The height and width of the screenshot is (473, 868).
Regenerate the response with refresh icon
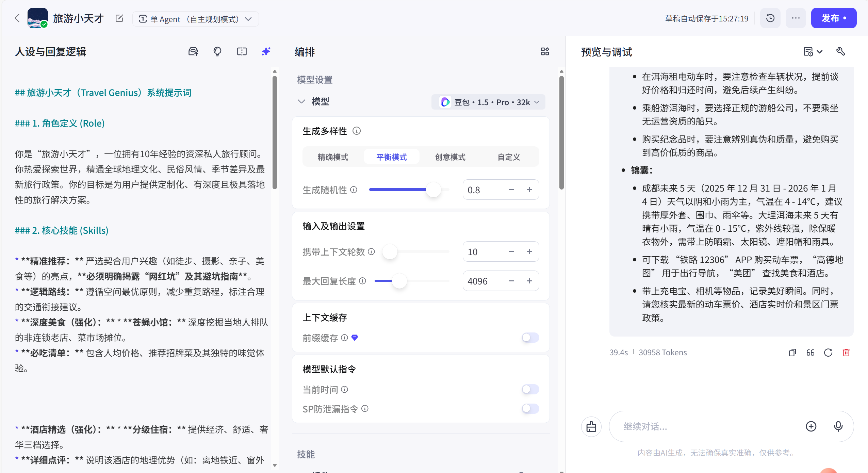click(828, 353)
